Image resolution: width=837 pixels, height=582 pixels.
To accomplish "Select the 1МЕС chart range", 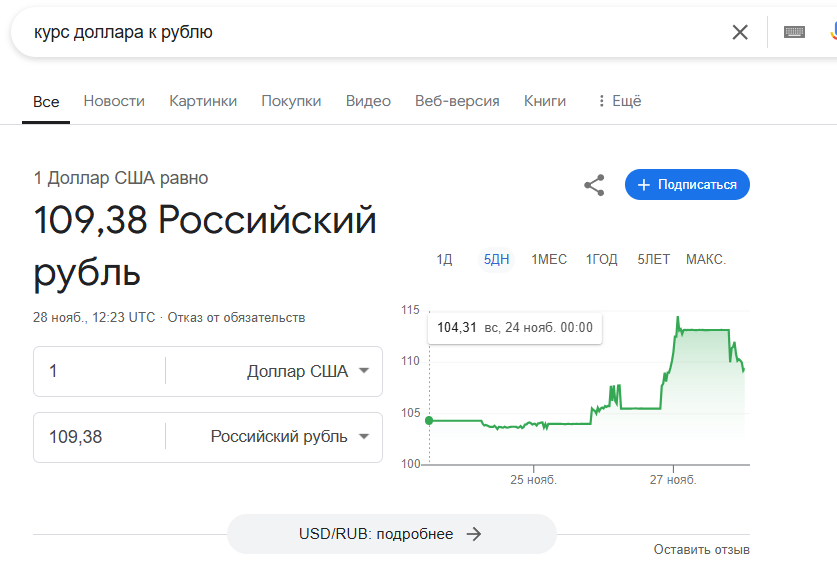I will click(x=549, y=259).
